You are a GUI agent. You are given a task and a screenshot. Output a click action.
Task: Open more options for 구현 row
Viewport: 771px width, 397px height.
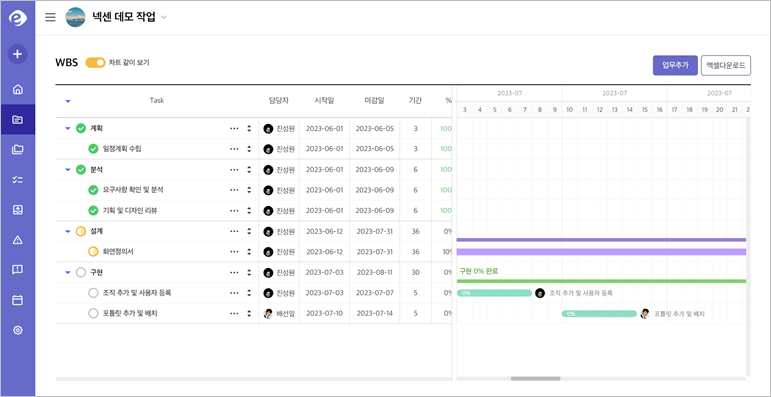pos(234,273)
